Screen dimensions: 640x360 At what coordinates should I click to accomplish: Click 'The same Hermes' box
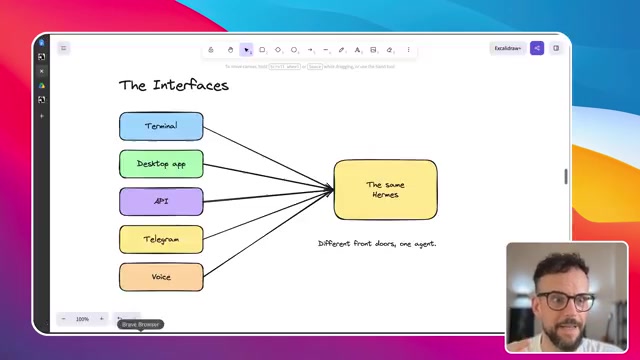[385, 190]
